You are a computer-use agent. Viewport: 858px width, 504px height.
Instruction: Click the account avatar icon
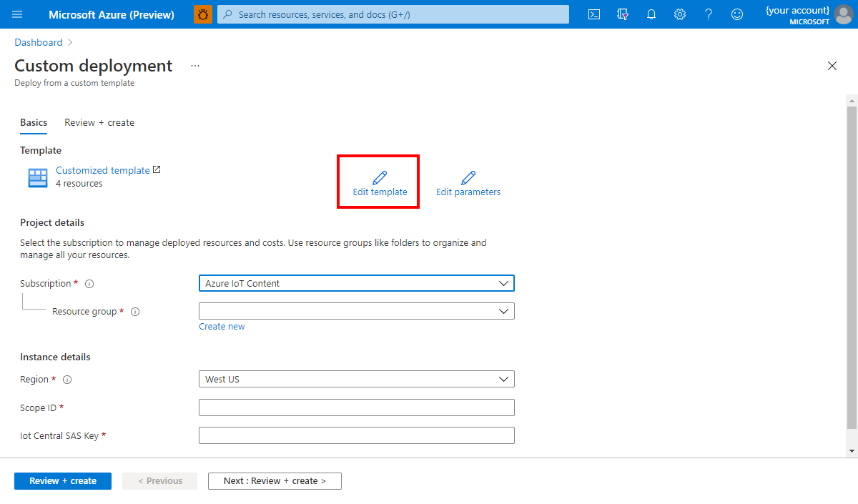point(843,15)
